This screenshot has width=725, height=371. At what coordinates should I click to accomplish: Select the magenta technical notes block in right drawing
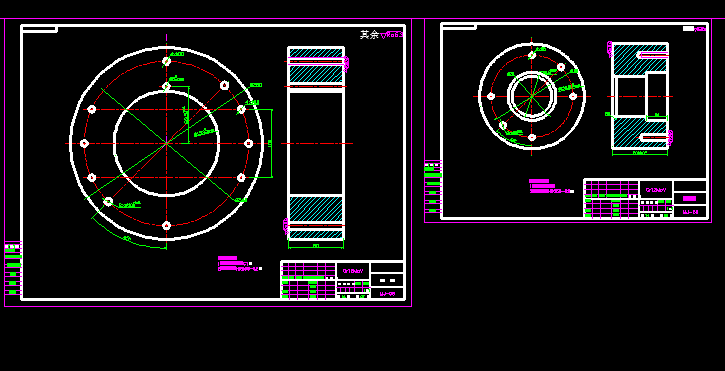coord(551,186)
